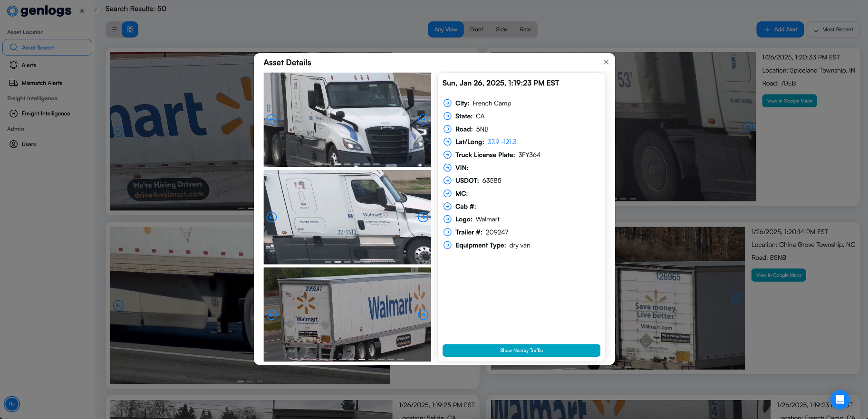Open the RJ user avatar menu
The height and width of the screenshot is (419, 868).
[x=12, y=404]
